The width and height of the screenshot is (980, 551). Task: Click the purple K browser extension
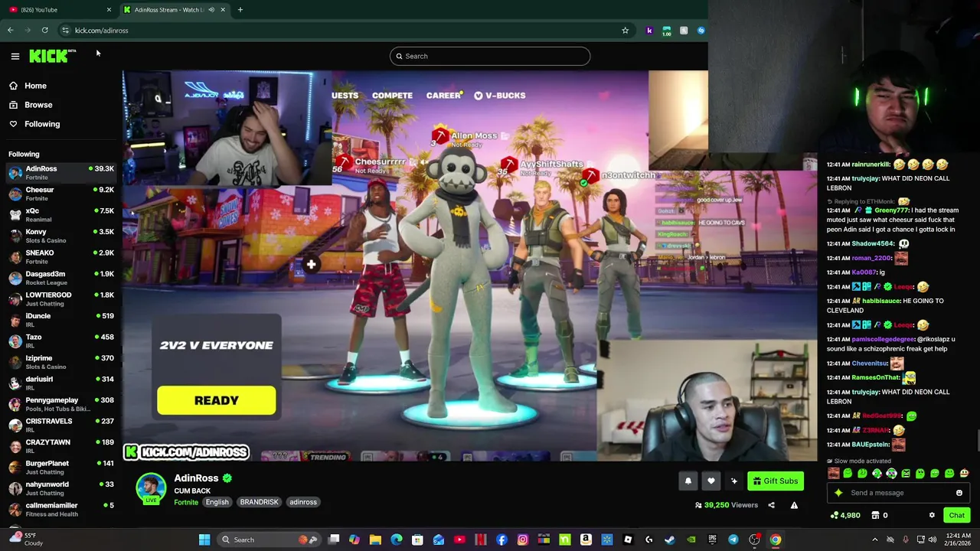coord(649,31)
